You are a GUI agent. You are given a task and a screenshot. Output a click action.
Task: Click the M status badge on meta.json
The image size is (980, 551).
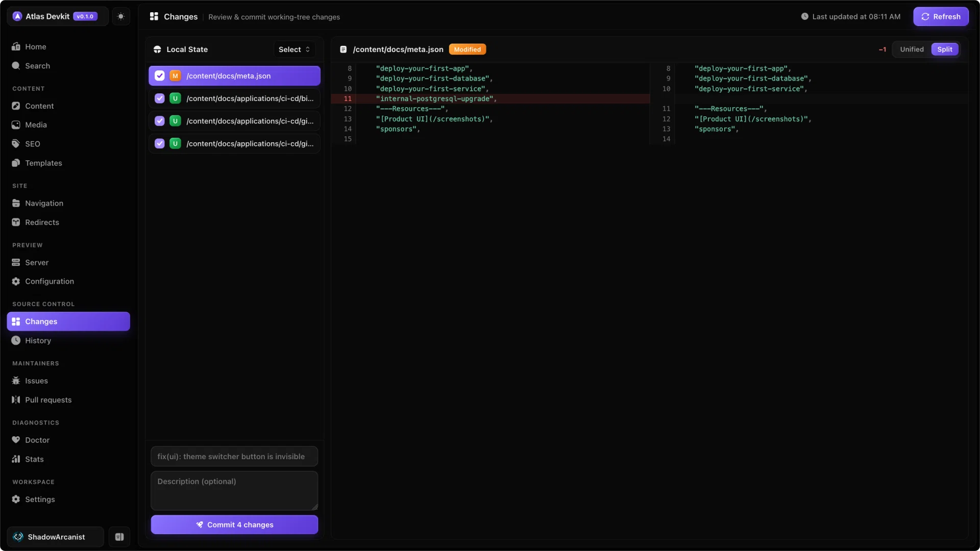[175, 76]
